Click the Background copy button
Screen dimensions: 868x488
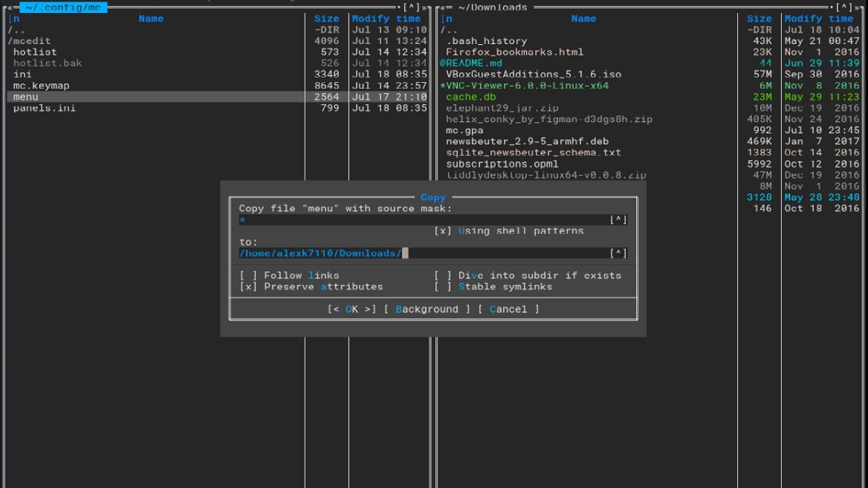(x=427, y=309)
